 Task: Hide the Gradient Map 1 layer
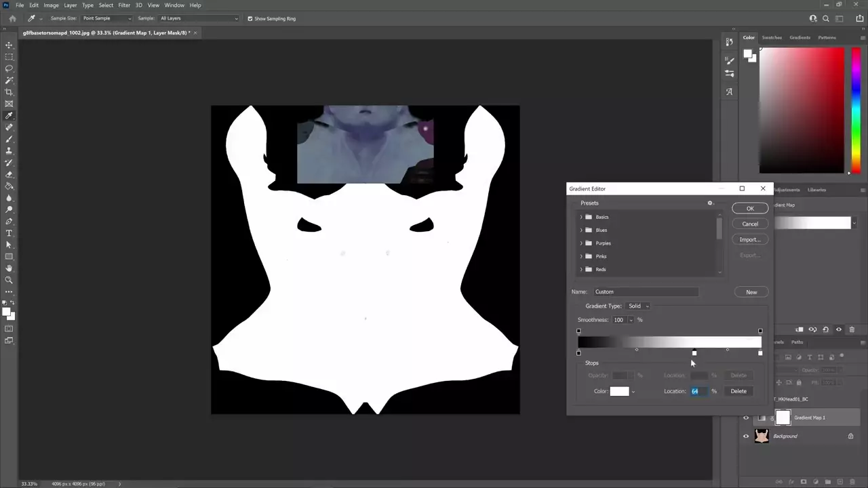pyautogui.click(x=746, y=418)
